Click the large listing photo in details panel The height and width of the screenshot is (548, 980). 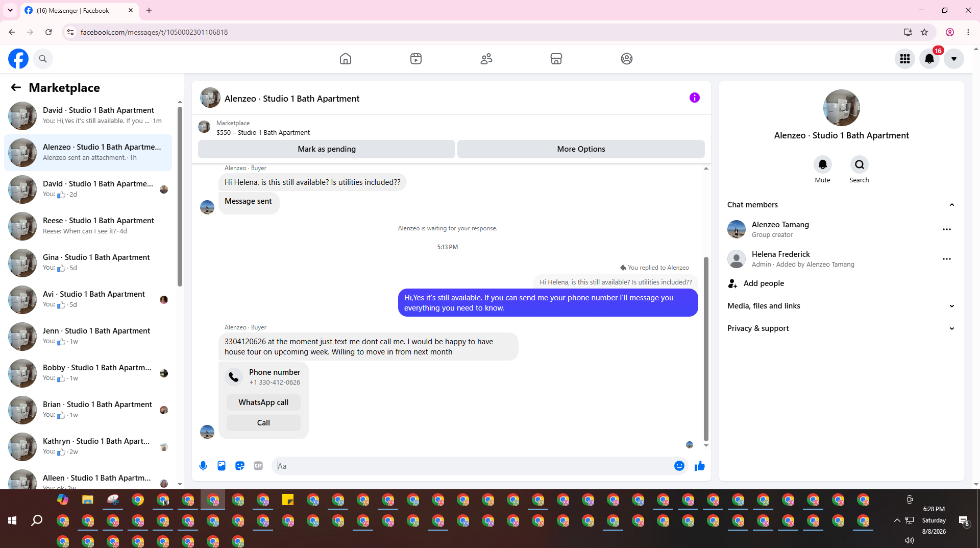point(842,108)
